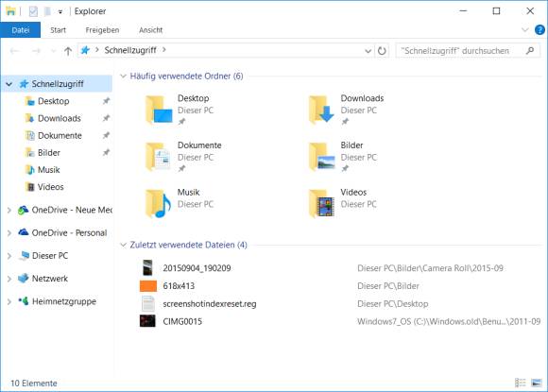Switch to large thumbnails view in status bar
The image size is (548, 392).
click(x=536, y=383)
